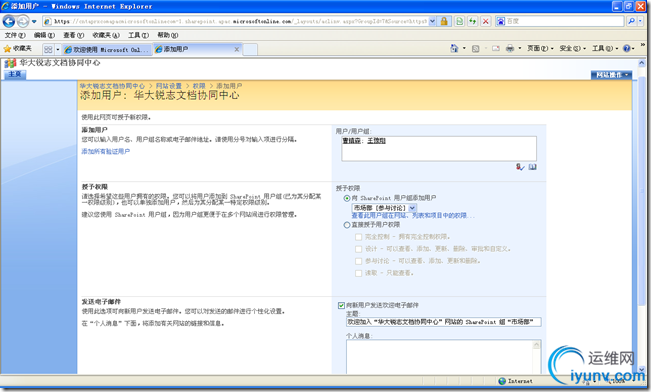The height and width of the screenshot is (392, 651).
Task: Click the Home icon in command bar
Action: tap(454, 49)
